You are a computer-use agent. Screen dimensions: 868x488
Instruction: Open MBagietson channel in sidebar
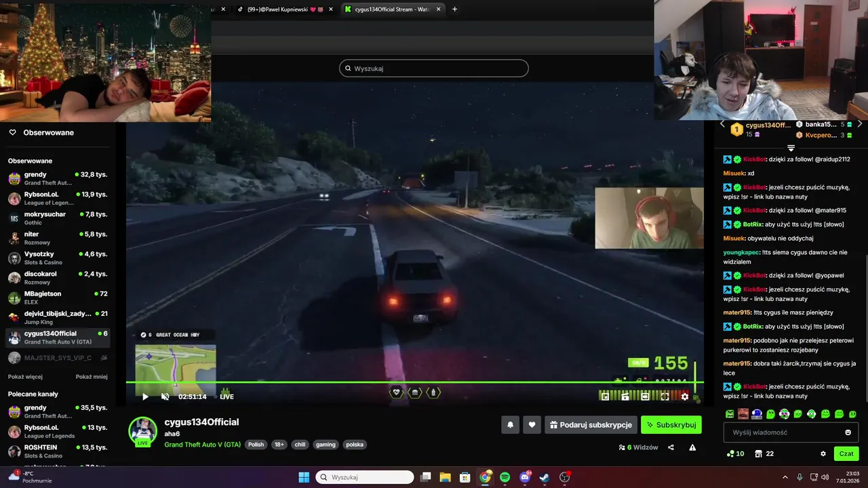coord(58,298)
